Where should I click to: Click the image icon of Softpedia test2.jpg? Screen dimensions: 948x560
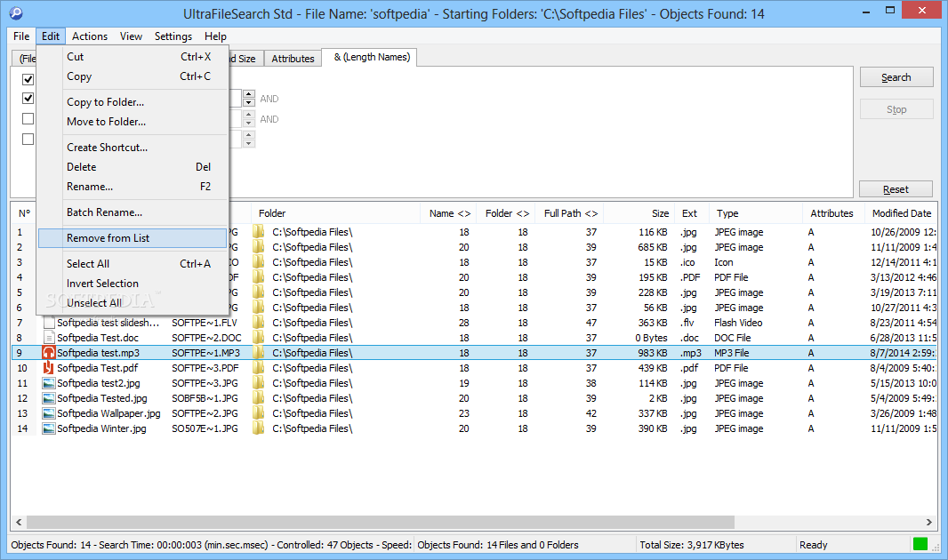48,383
